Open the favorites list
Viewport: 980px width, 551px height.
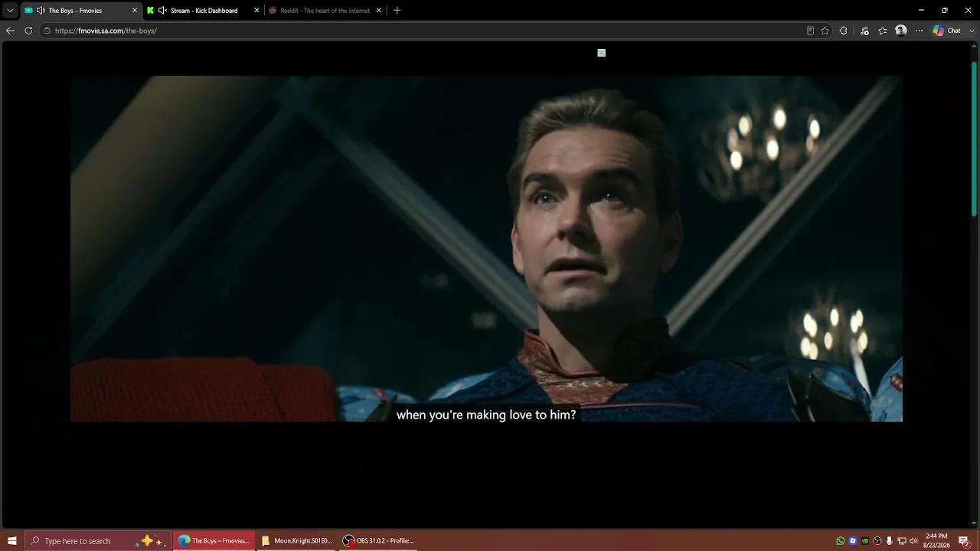(x=883, y=31)
